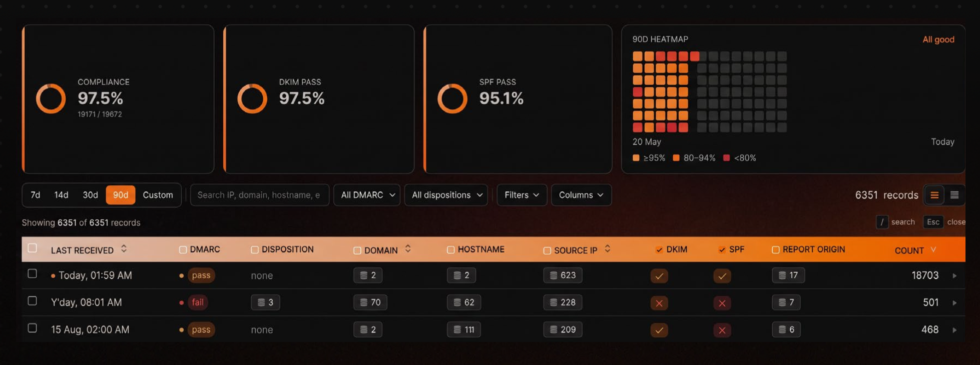Click SPF fail cross in 468 row

click(722, 330)
